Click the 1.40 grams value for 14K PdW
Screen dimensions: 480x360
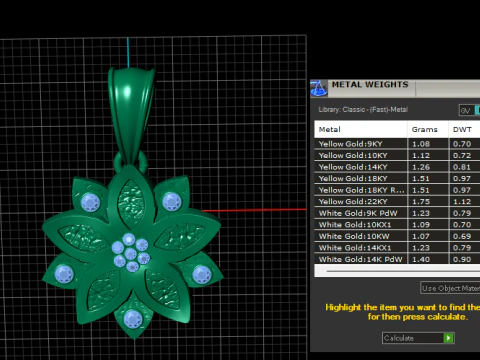click(x=421, y=259)
